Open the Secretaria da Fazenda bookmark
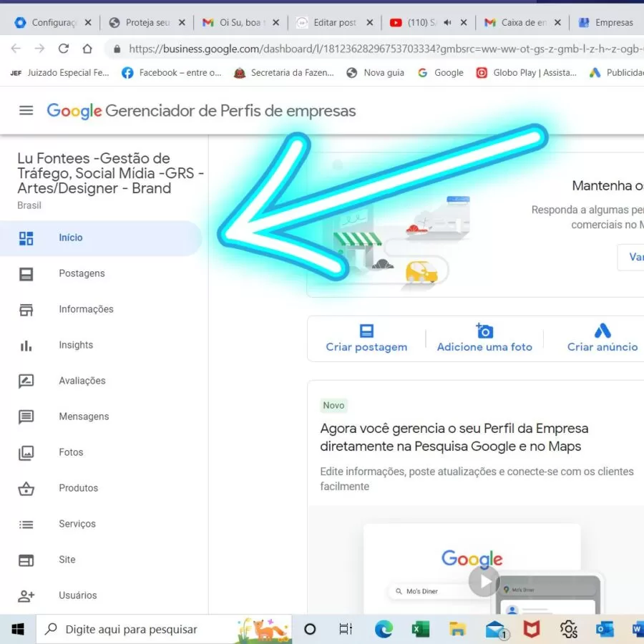The image size is (644, 644). 283,73
